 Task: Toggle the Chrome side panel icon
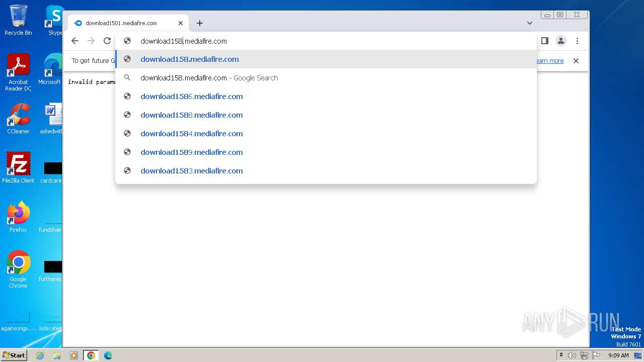click(x=545, y=41)
